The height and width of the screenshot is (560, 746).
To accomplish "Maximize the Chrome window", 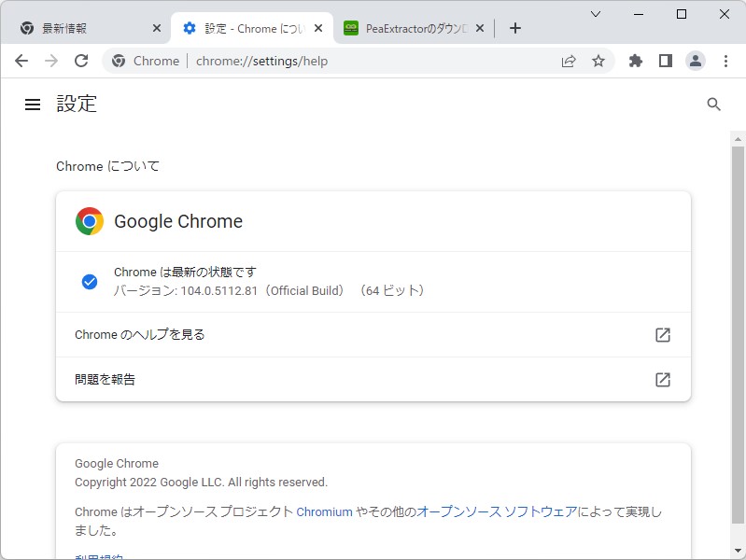I will [x=682, y=14].
